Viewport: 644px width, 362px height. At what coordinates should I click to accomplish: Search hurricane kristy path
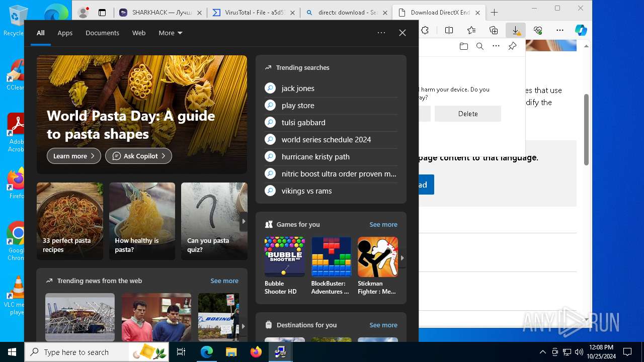click(x=331, y=157)
